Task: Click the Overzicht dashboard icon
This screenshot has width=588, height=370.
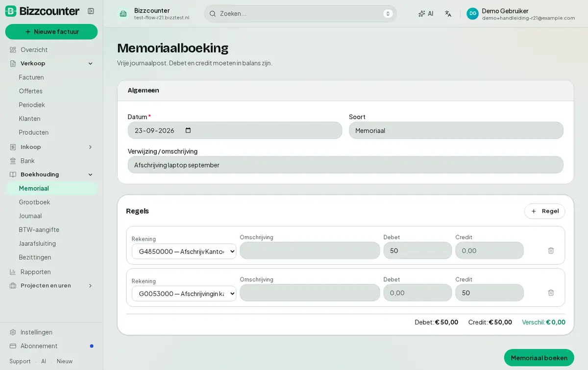Action: click(13, 49)
